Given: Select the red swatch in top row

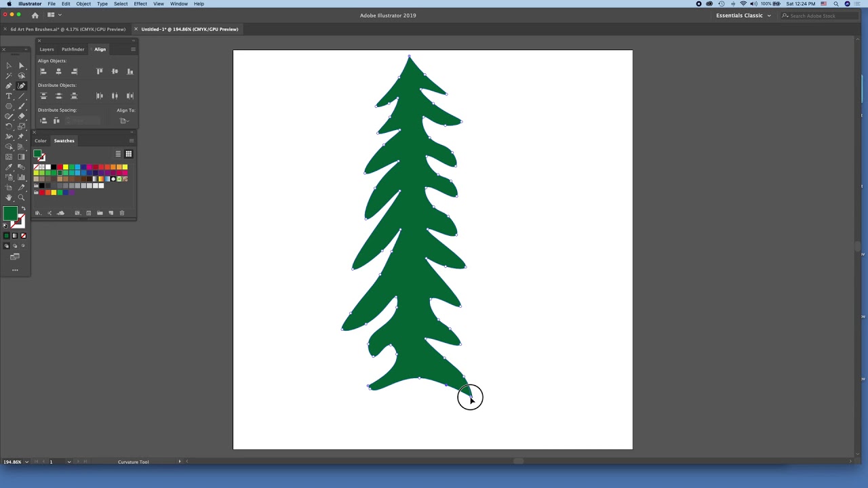Looking at the screenshot, I should tap(60, 167).
